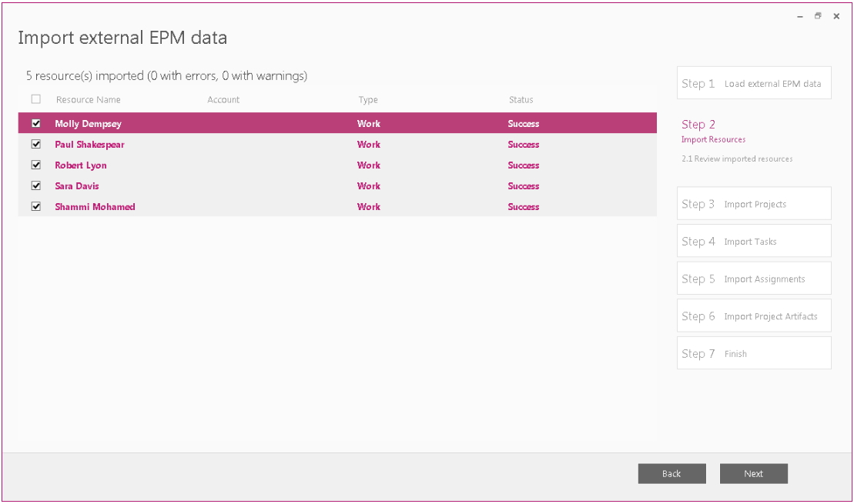Uncheck the Shammi Mohamed checkbox

click(36, 206)
